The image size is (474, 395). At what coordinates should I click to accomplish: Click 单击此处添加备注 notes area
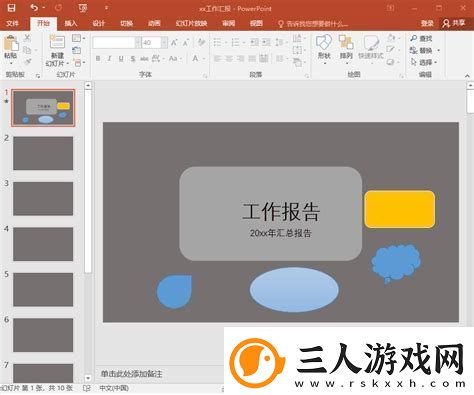(x=131, y=374)
